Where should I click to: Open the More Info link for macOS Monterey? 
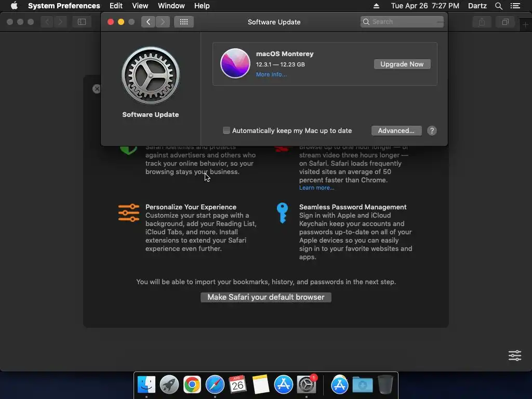(x=271, y=74)
